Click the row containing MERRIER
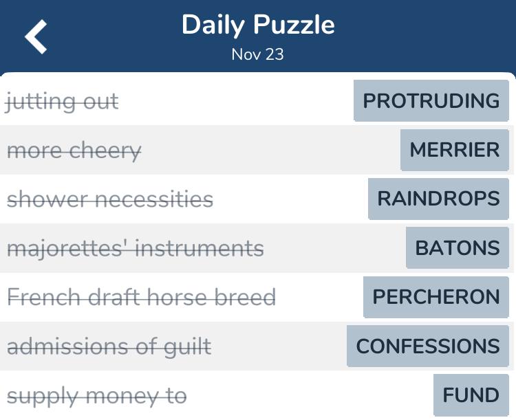Viewport: 516px width, 420px height. point(257,150)
